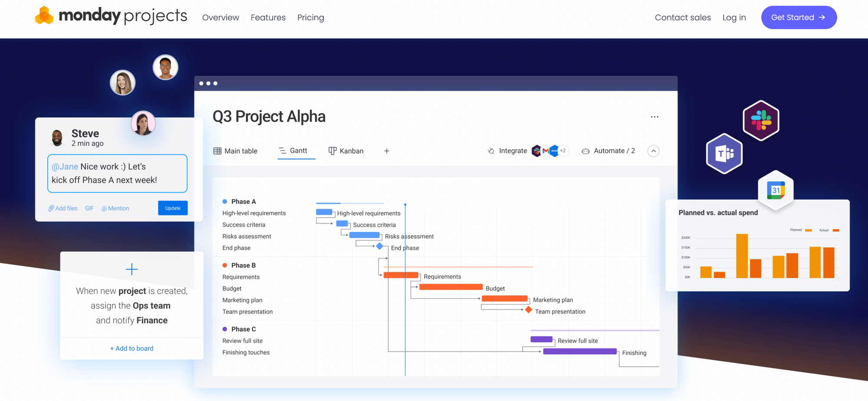The image size is (868, 401).
Task: Click the Integrate plug icon
Action: (491, 151)
